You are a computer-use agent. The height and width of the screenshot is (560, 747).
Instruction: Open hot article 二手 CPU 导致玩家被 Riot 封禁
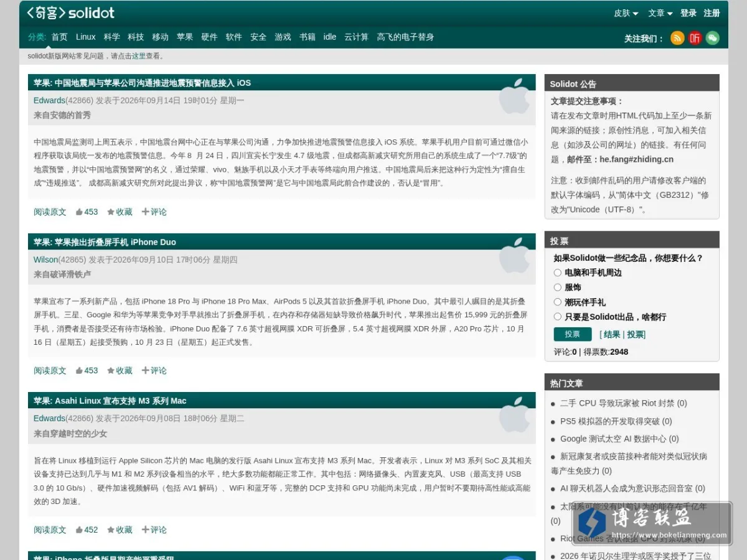coord(617,403)
